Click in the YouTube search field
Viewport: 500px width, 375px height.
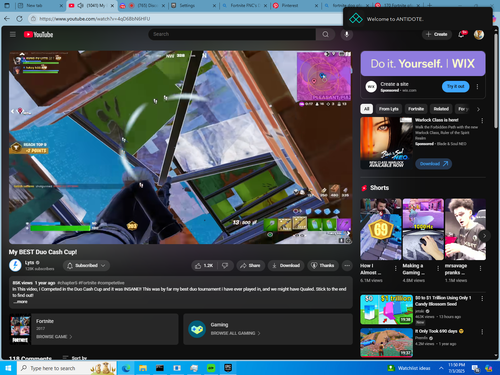point(232,34)
